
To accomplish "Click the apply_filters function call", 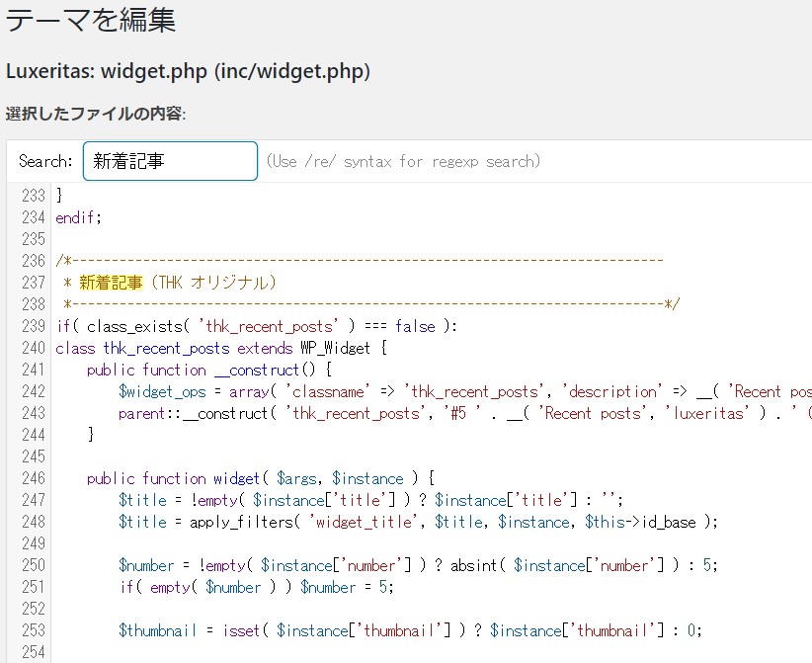I will tap(241, 522).
